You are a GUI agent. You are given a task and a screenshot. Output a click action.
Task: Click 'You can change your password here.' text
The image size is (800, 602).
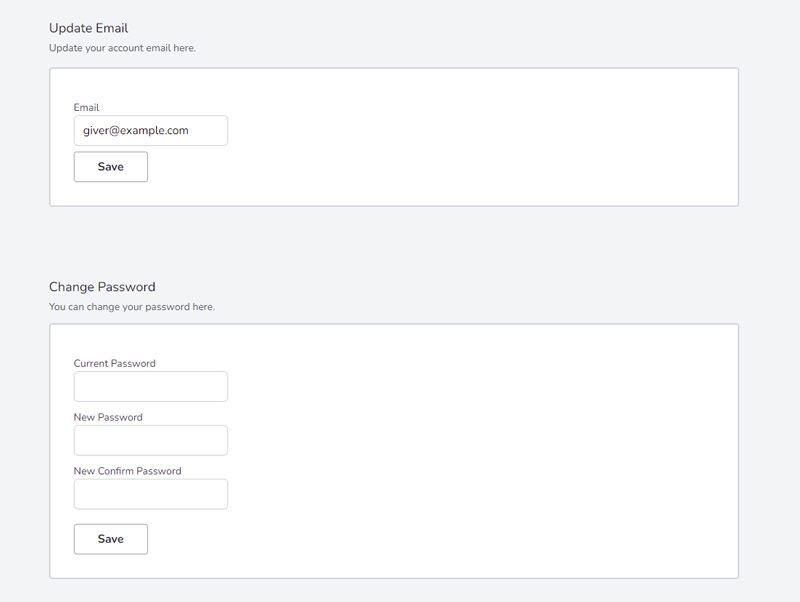132,307
